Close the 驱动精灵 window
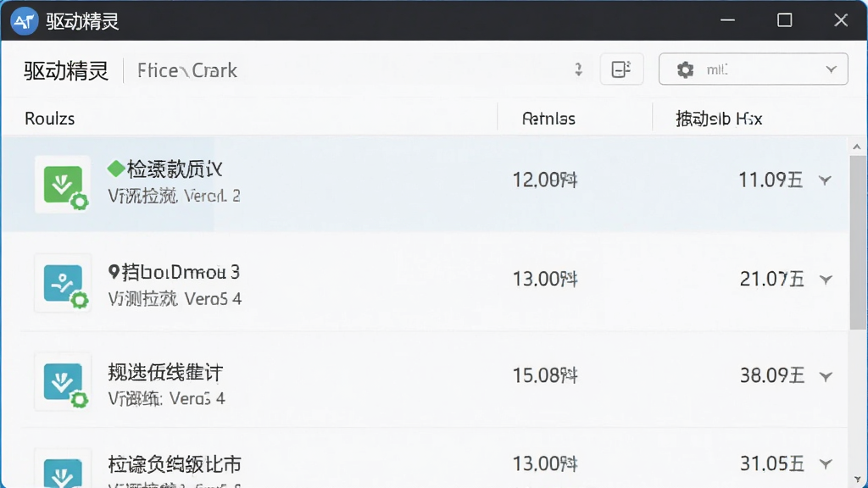 [841, 20]
